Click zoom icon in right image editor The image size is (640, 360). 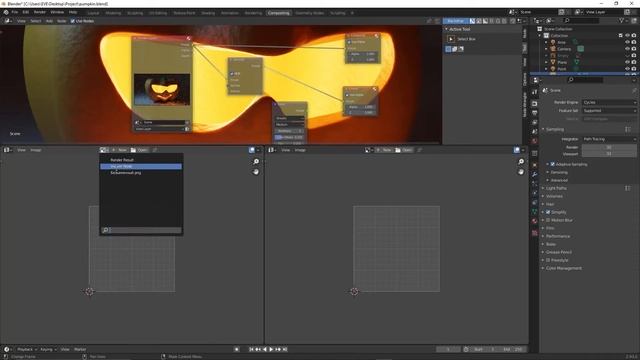click(521, 162)
